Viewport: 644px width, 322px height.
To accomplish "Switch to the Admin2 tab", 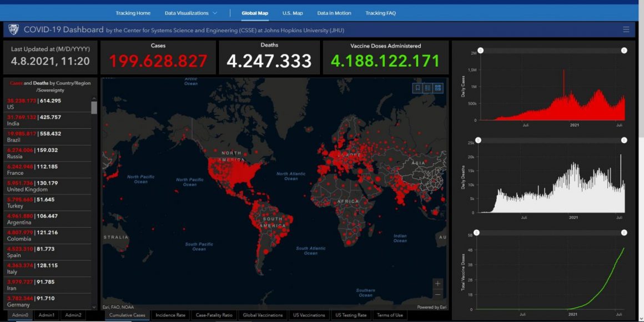I will [73, 315].
